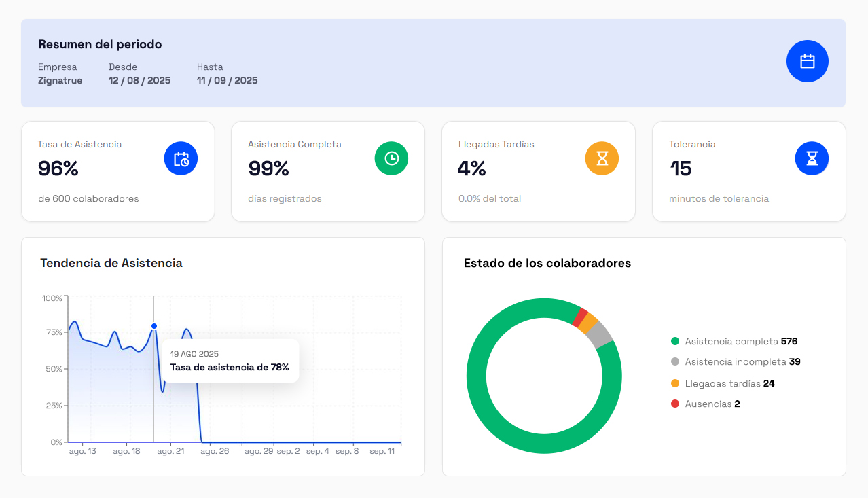Click the tooltip text 'Tasa de asistencia de 78%'

[230, 367]
